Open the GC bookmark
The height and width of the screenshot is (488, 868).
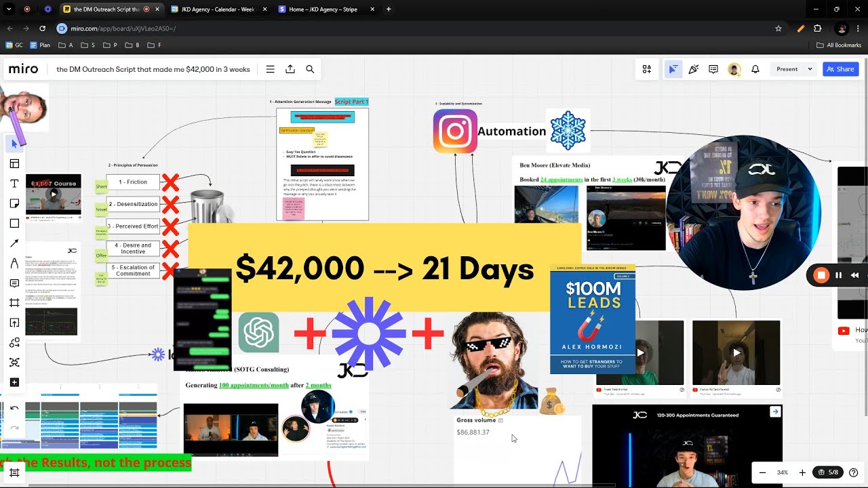click(x=14, y=45)
